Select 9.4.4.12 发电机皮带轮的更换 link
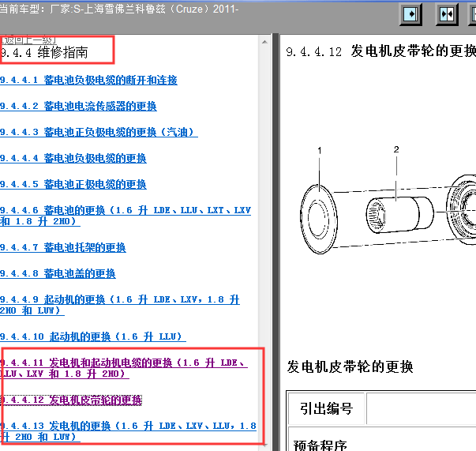 pos(71,400)
